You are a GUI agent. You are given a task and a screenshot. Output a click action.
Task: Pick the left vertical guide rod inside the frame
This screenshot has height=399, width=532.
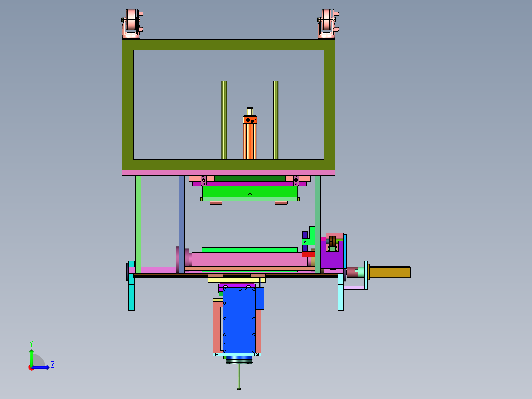click(x=224, y=120)
